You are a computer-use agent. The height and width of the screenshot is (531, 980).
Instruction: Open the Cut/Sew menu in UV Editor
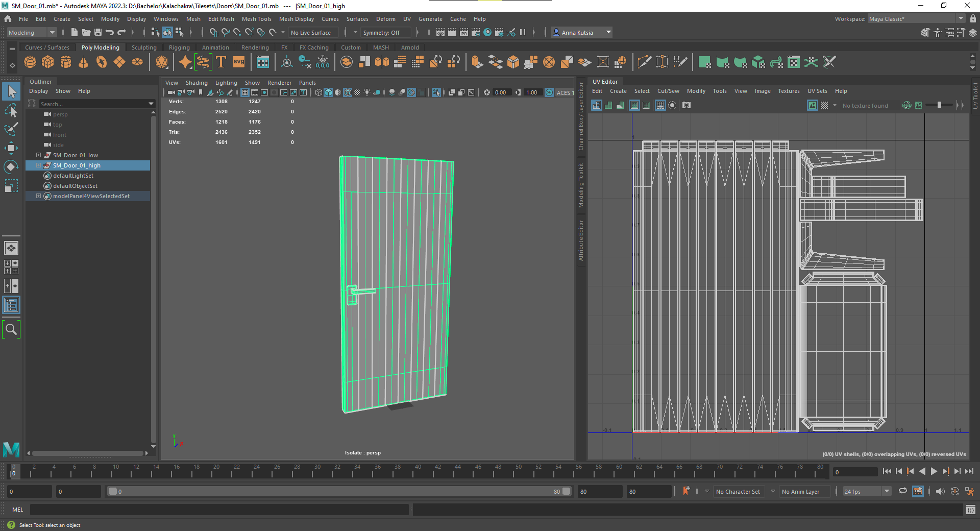[668, 91]
